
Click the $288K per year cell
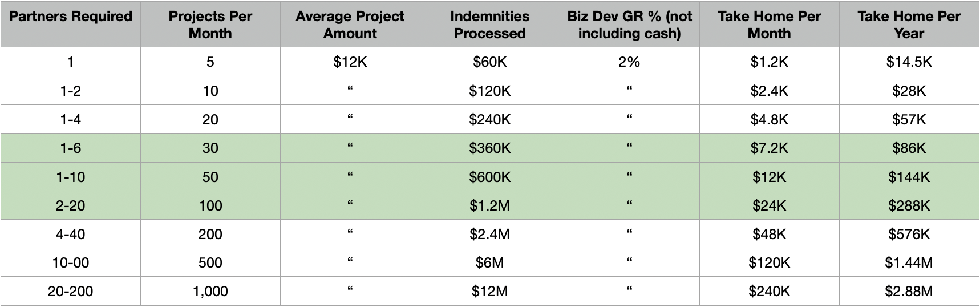[x=909, y=205]
